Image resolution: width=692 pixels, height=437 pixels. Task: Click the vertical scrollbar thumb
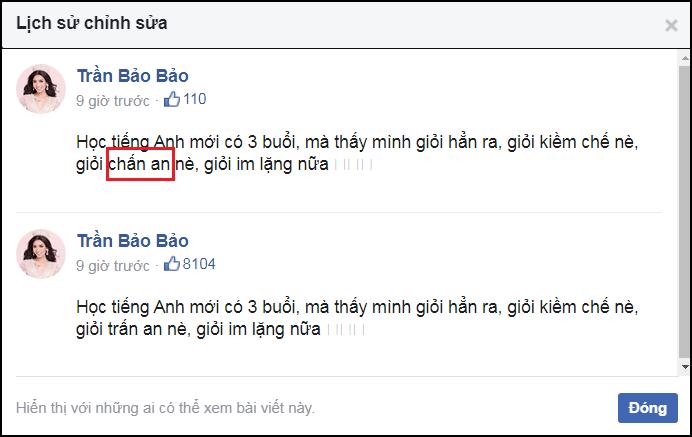pos(684,212)
